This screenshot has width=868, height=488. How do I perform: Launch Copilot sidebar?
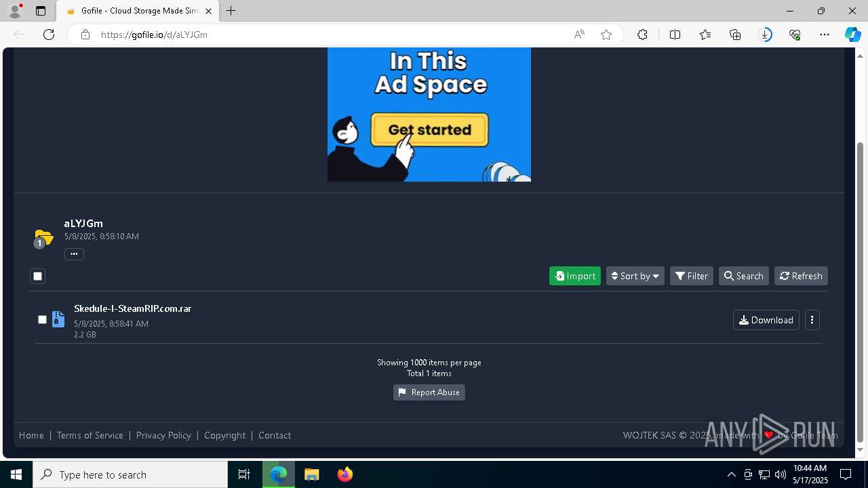click(x=852, y=35)
